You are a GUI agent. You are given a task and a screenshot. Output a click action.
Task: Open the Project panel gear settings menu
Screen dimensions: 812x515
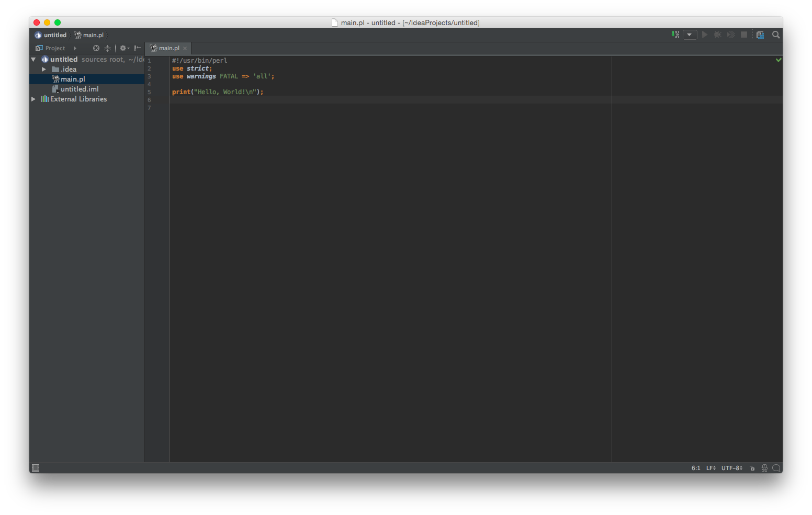pos(124,48)
